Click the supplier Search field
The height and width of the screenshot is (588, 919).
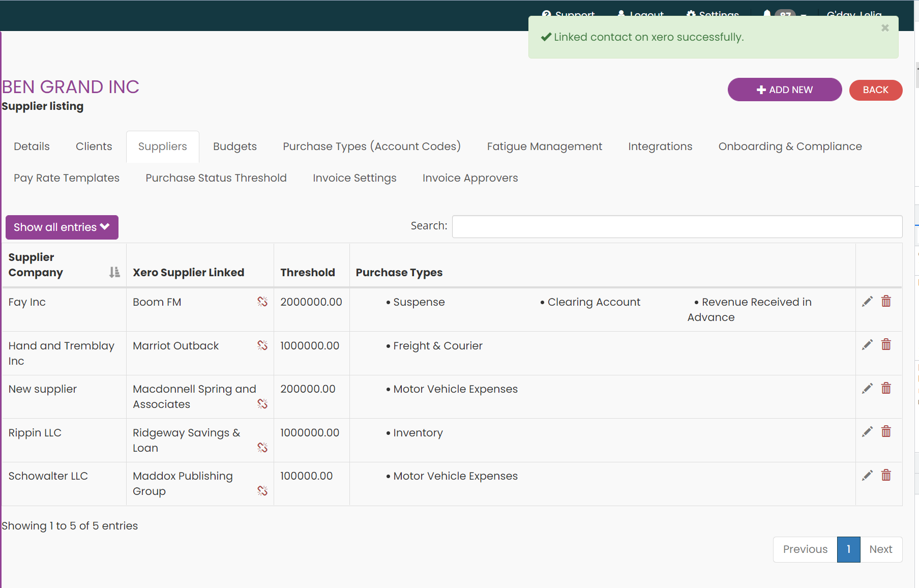(677, 227)
